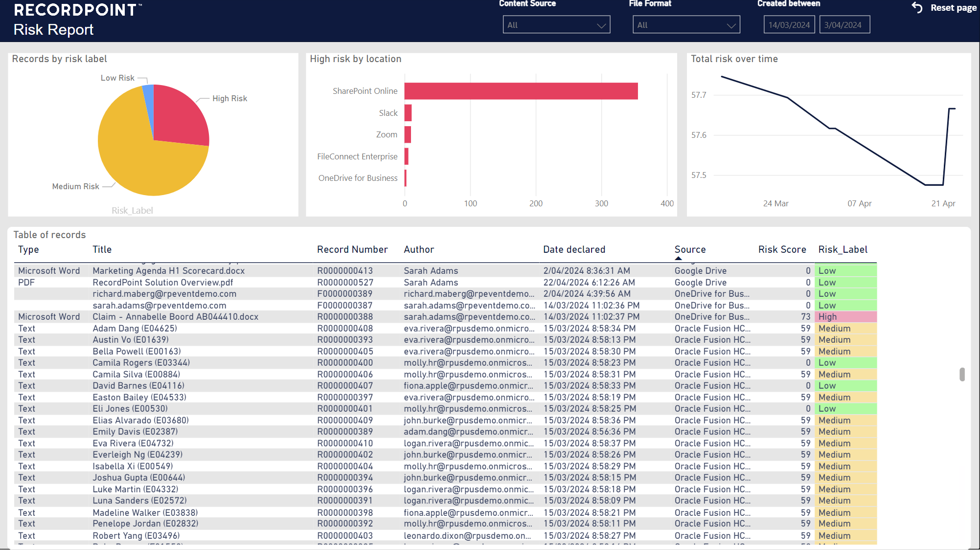The height and width of the screenshot is (550, 980).
Task: Select the Emily Davis (E02387) record
Action: pyautogui.click(x=445, y=432)
